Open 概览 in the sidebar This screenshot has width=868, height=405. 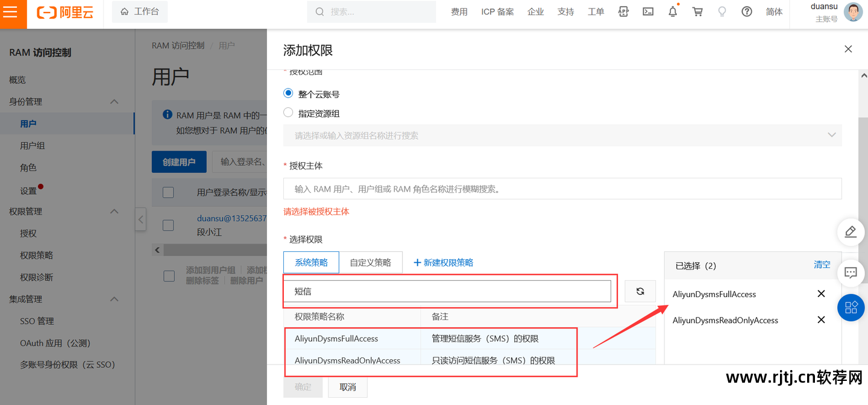[17, 80]
